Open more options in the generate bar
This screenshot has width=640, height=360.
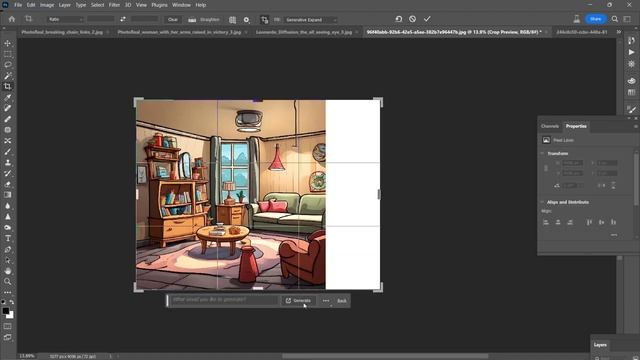click(326, 301)
